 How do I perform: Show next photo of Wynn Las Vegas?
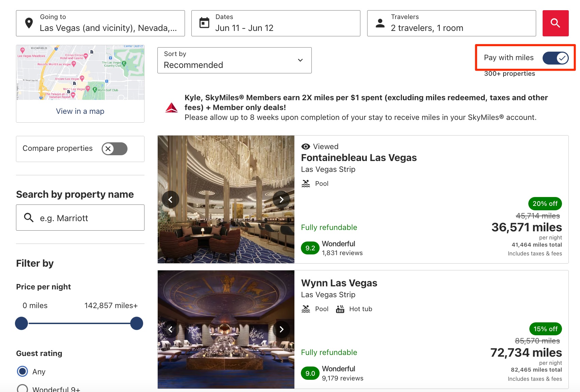point(281,329)
